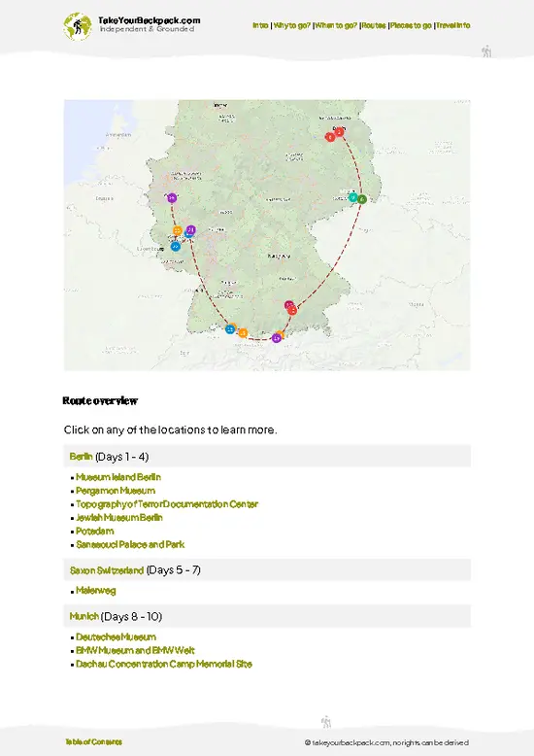Click the right red marker on Berlin

click(339, 131)
